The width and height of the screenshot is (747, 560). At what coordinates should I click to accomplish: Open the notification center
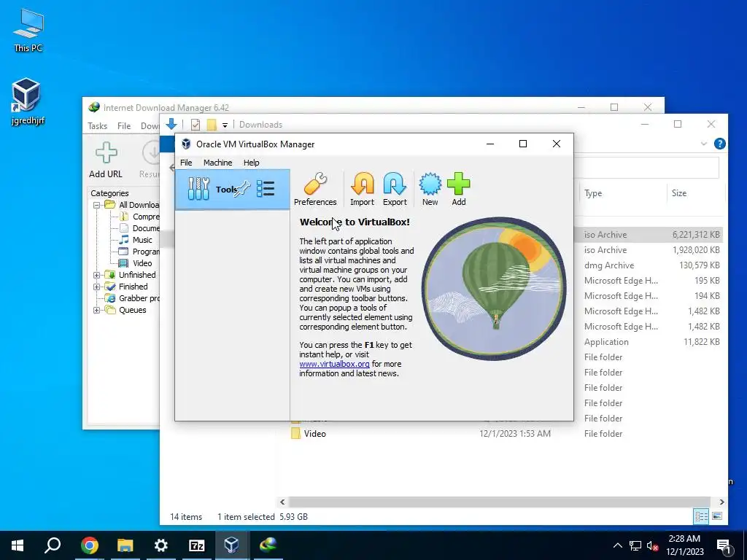724,545
